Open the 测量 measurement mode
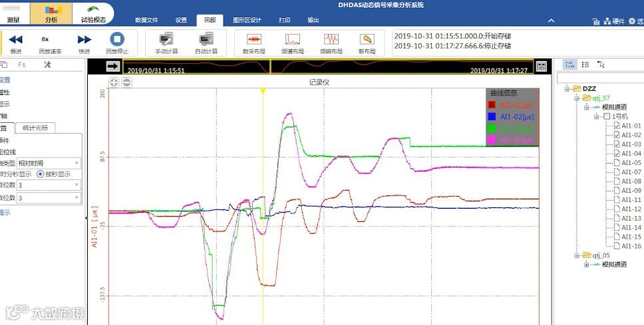This screenshot has width=644, height=325. click(x=13, y=13)
